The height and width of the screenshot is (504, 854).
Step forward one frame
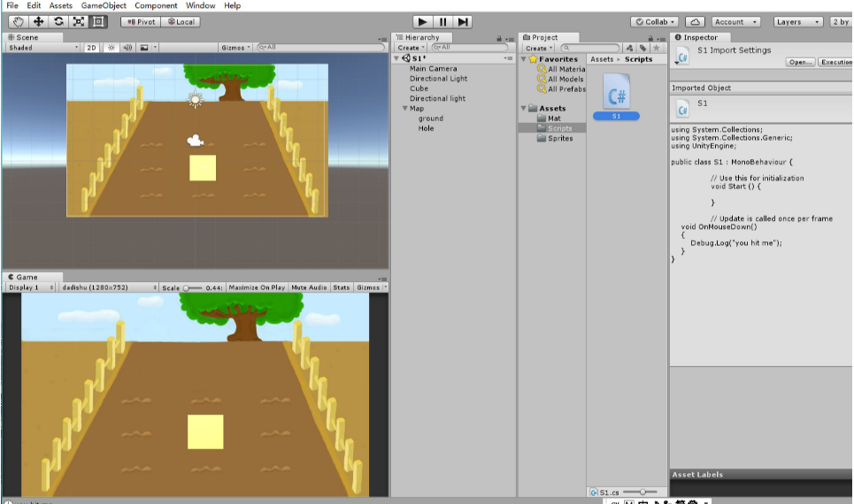pyautogui.click(x=463, y=22)
